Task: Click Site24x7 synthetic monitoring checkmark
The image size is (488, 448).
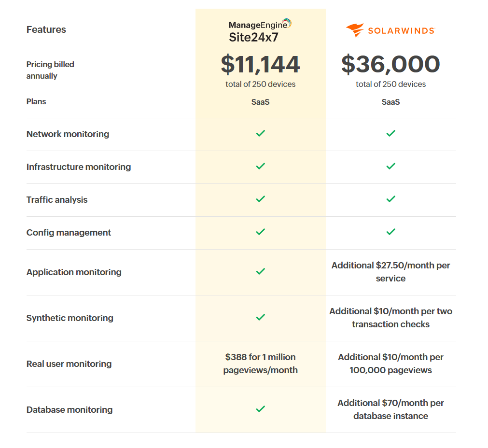Action: pos(261,317)
